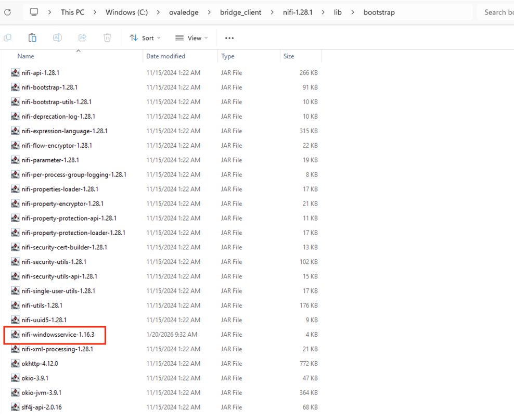Select nifi-bootstrap-1.28.1 file

point(49,87)
